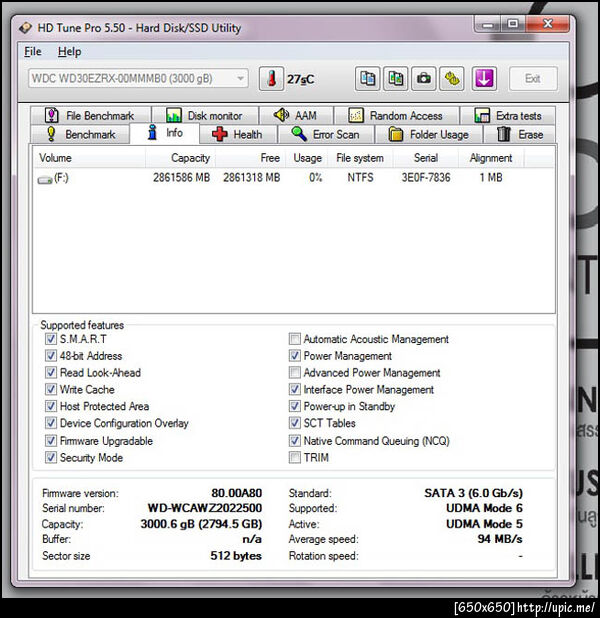Image resolution: width=600 pixels, height=618 pixels.
Task: Click the UDMA Mode 5 active value
Action: [484, 524]
